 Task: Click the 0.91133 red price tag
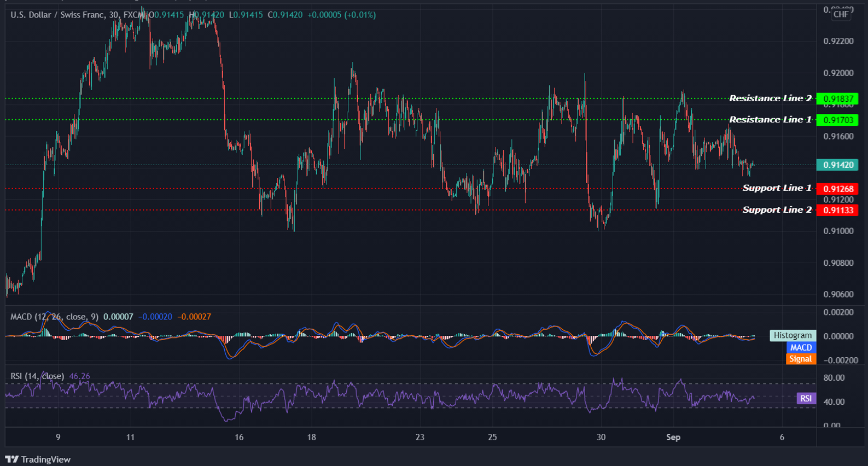[837, 210]
